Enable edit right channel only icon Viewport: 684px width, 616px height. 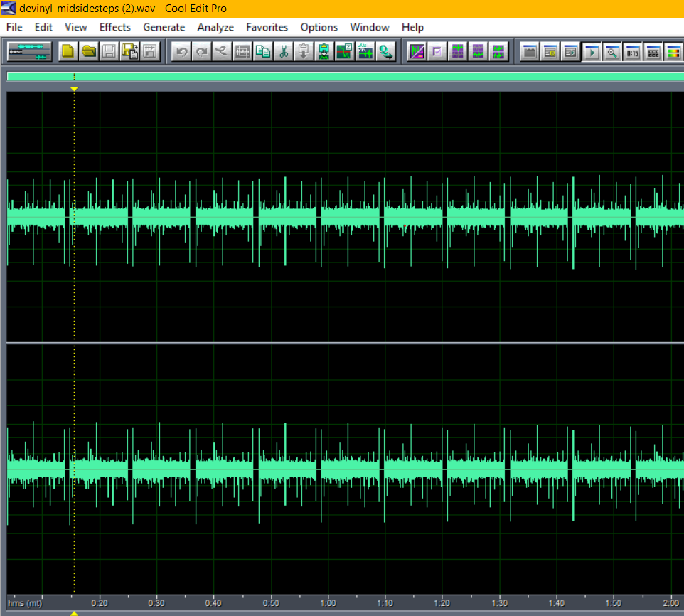[x=478, y=51]
